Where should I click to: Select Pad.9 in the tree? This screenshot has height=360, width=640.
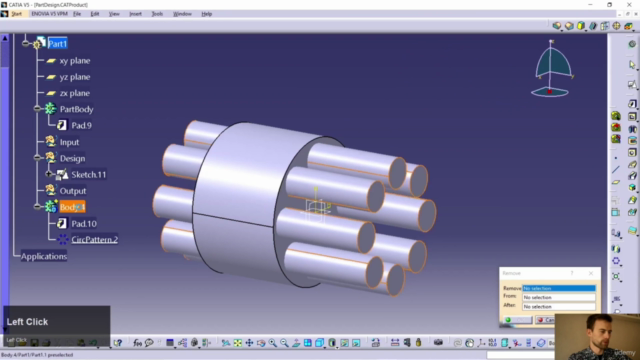[81, 125]
